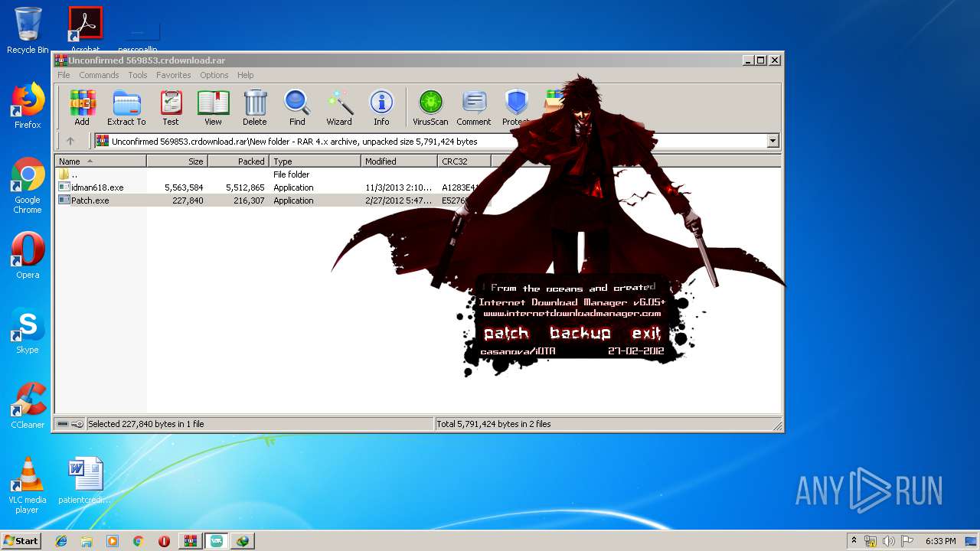The width and height of the screenshot is (980, 551).
Task: Open the File menu
Action: point(64,75)
